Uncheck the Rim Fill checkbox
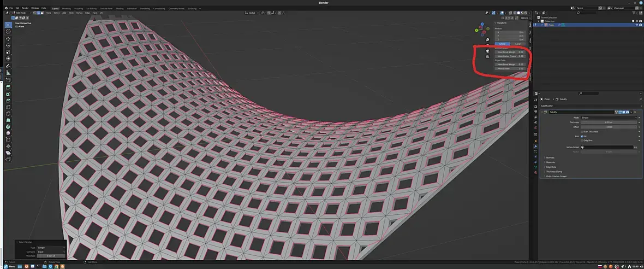The height and width of the screenshot is (269, 644). (582, 136)
